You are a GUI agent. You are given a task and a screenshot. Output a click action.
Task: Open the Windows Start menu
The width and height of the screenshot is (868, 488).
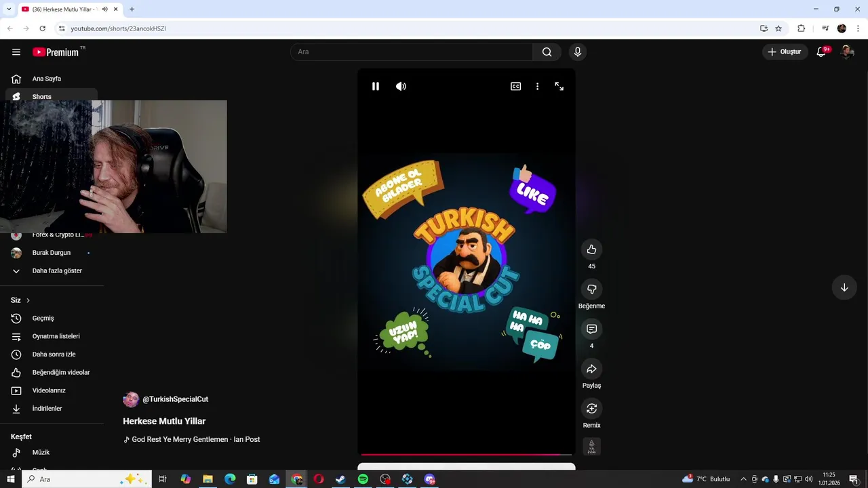click(x=11, y=479)
